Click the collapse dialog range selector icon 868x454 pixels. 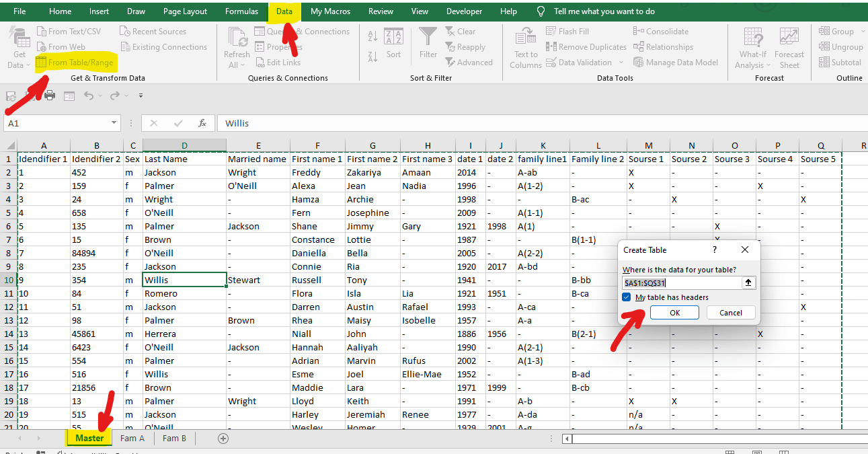coord(748,283)
